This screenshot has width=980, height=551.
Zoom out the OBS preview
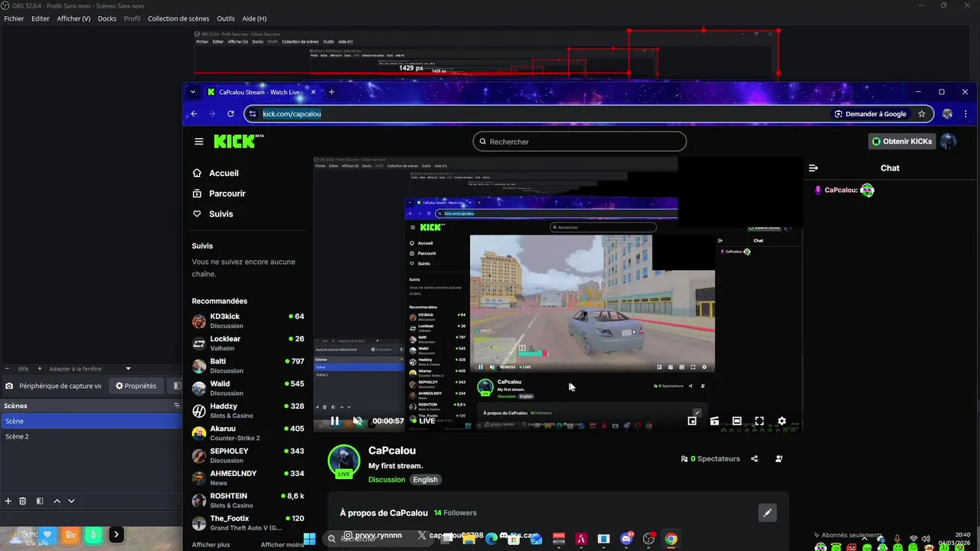[7, 369]
